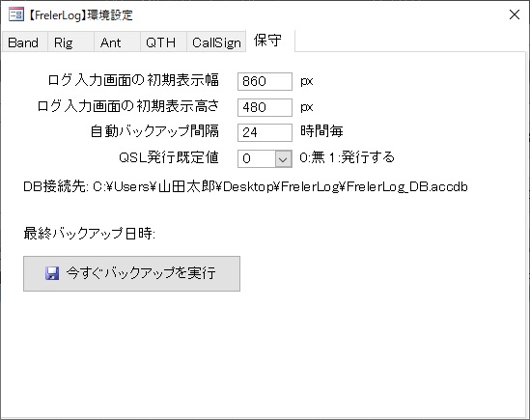This screenshot has width=530, height=420.
Task: Click the 時間毎 unit label
Action: pyautogui.click(x=321, y=131)
